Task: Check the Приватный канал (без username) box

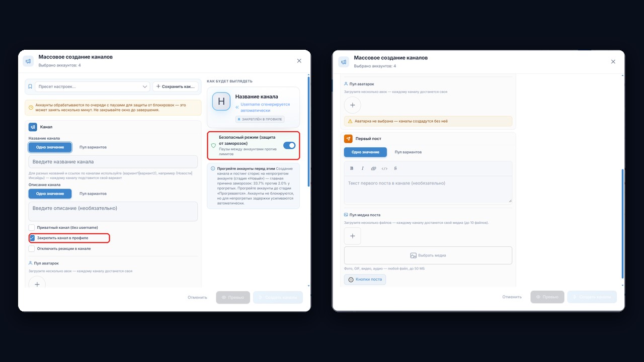Action: [x=32, y=228]
